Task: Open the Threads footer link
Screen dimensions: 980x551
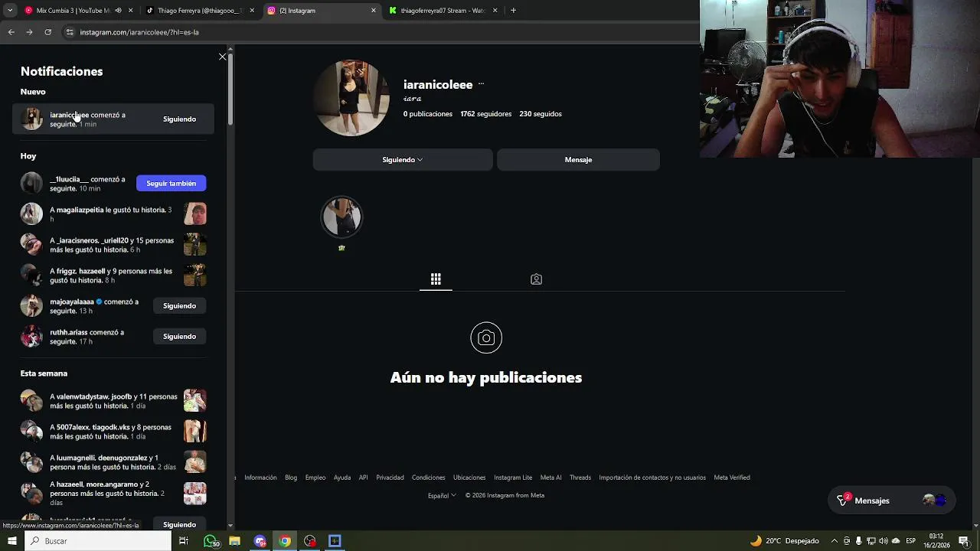Action: [580, 478]
